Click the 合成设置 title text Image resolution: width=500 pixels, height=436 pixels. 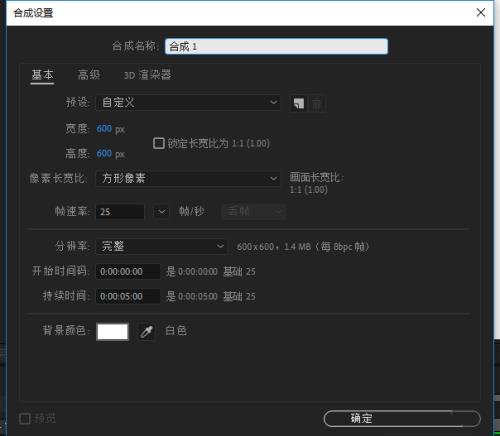(33, 13)
